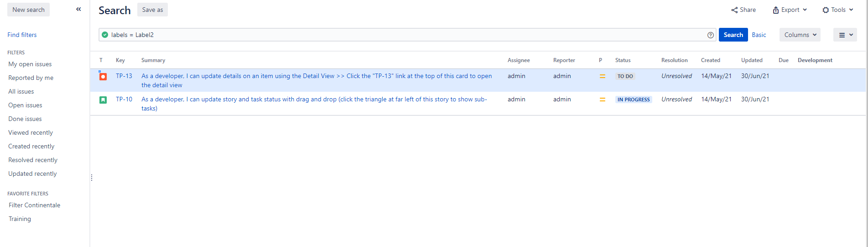Select the 'Updated recently' filter
This screenshot has width=868, height=247.
32,174
